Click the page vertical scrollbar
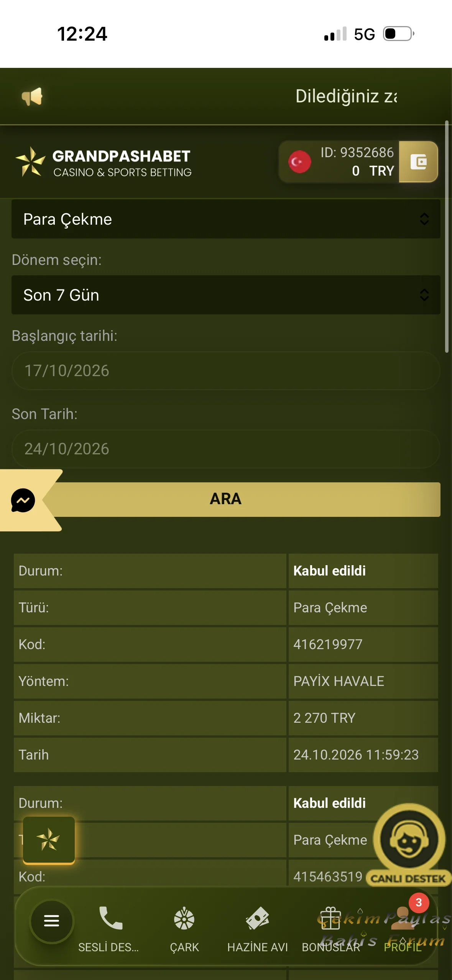 pyautogui.click(x=447, y=236)
